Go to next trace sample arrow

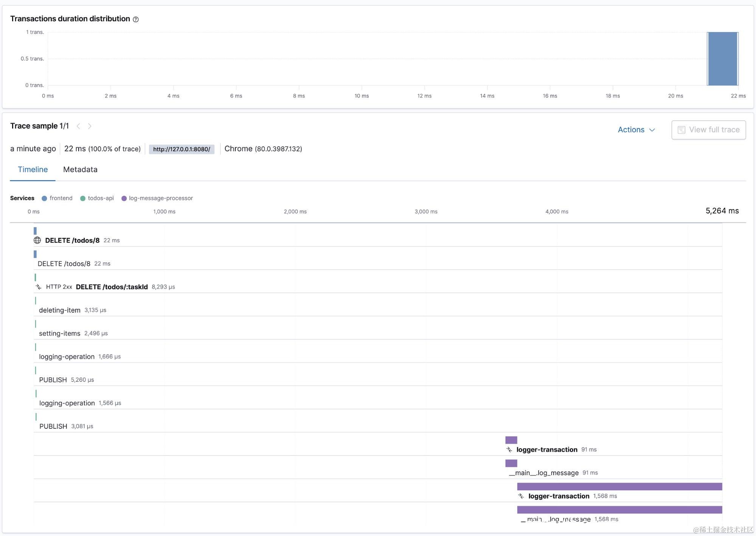pos(90,126)
